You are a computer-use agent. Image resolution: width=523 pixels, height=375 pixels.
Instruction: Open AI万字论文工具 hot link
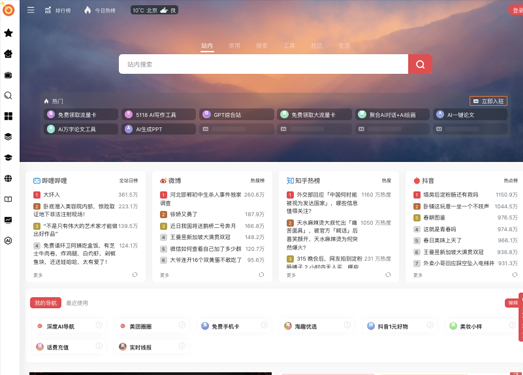tap(81, 129)
